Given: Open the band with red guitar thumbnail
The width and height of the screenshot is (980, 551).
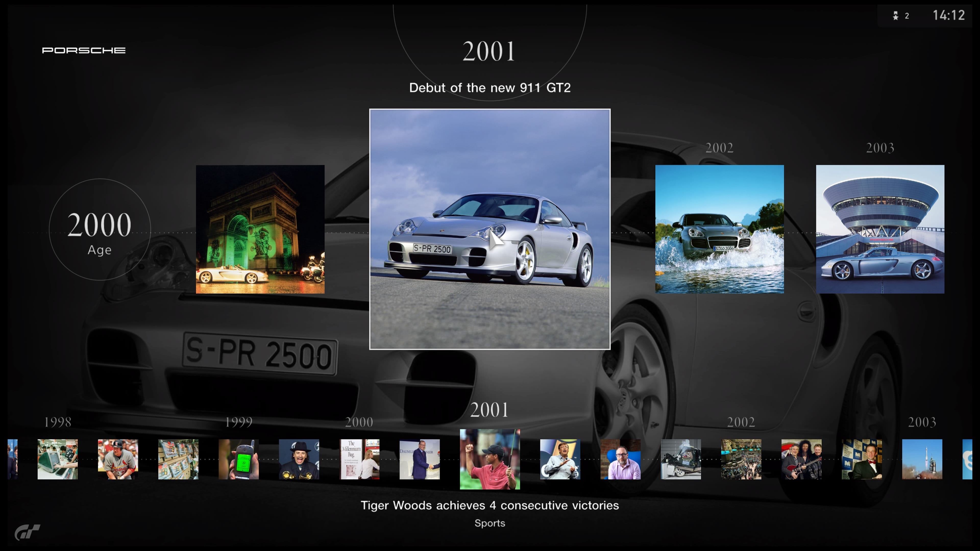Looking at the screenshot, I should (802, 459).
